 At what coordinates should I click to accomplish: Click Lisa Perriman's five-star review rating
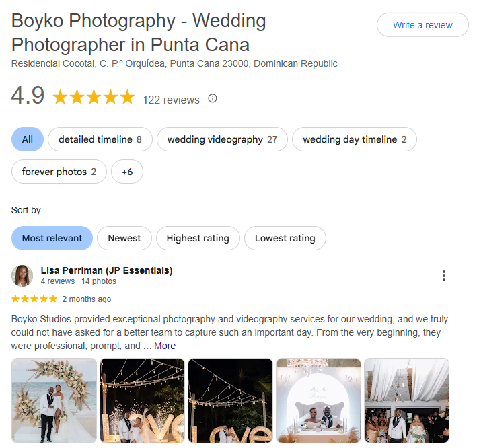point(34,299)
